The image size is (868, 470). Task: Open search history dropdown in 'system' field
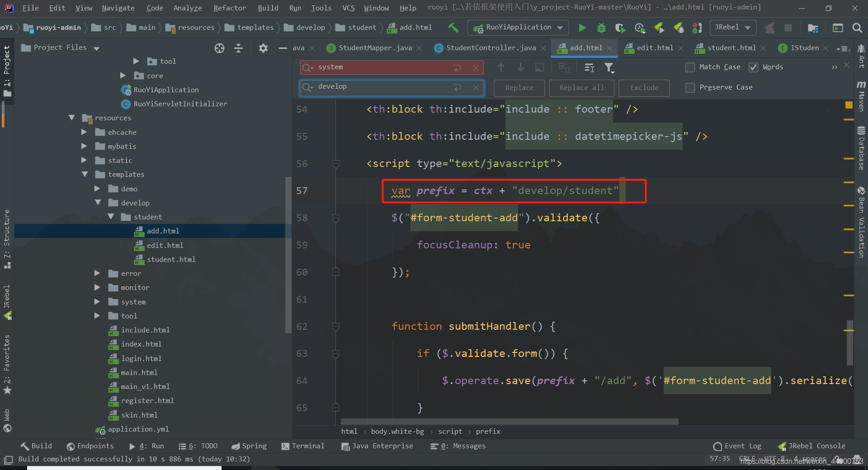(308, 68)
